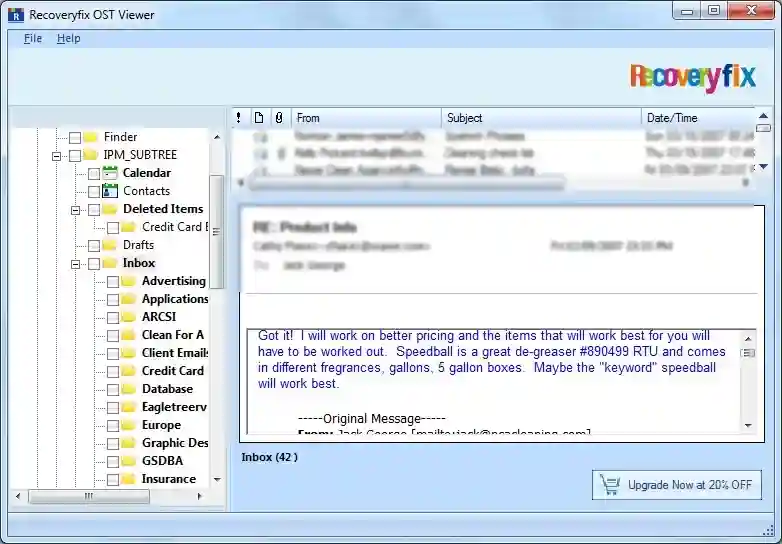The height and width of the screenshot is (544, 782).
Task: Collapse the Inbox tree node
Action: (75, 264)
